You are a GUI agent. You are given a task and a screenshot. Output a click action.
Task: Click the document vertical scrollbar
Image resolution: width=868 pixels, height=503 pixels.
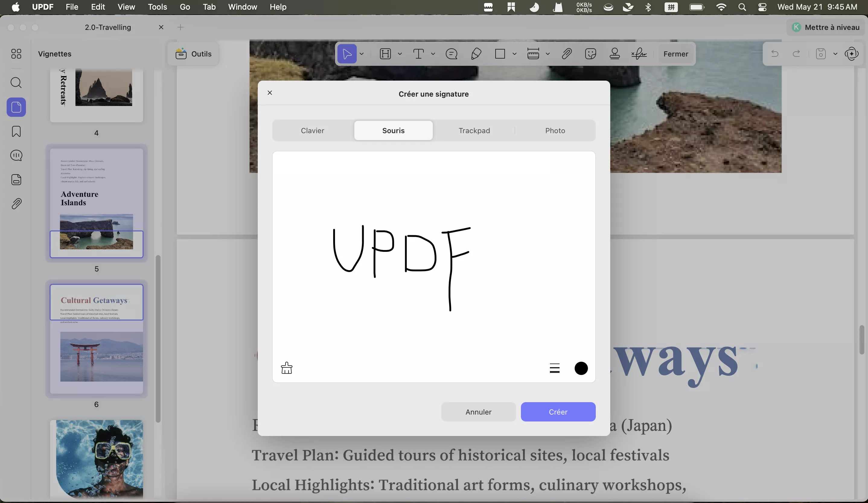(x=862, y=339)
